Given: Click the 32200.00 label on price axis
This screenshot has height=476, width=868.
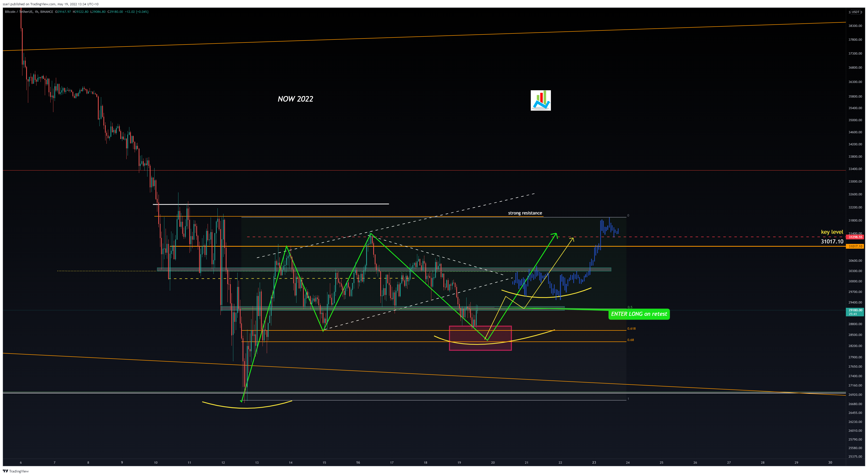Looking at the screenshot, I should pyautogui.click(x=855, y=207).
